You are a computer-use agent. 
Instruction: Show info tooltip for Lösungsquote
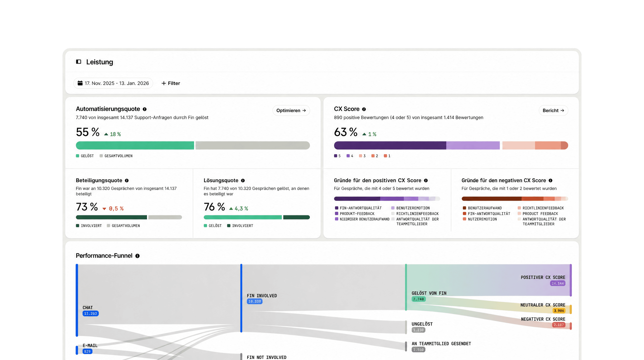(243, 180)
